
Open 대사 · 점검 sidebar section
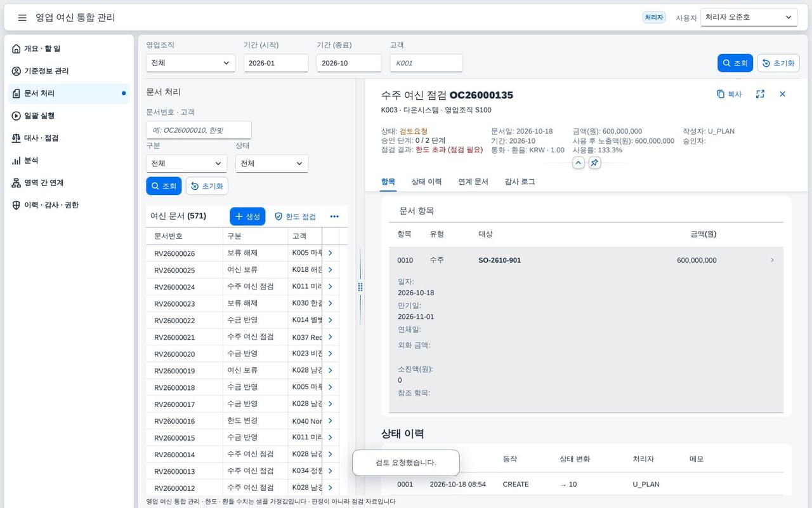[70, 138]
